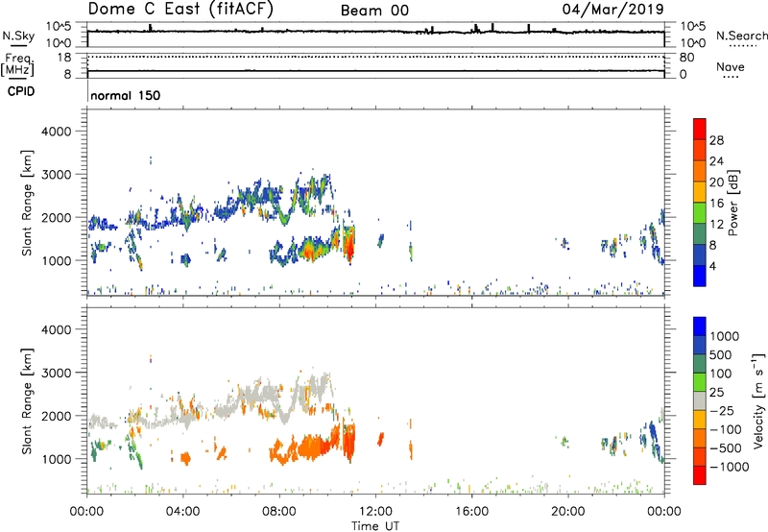
Task: Click the "24" value on power colorbar
Action: [716, 161]
